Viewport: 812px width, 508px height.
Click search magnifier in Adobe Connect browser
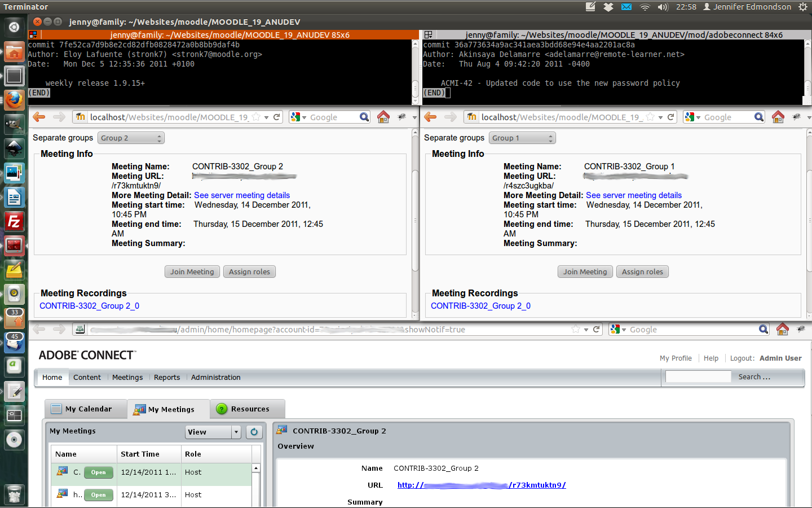tap(764, 329)
